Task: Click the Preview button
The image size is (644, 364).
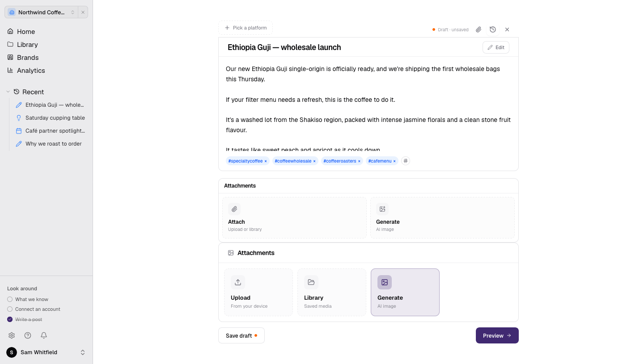Action: (x=497, y=335)
